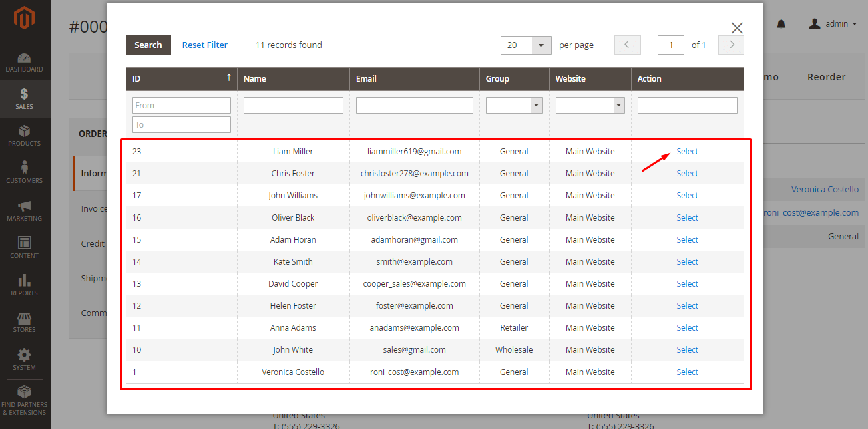Open the per page dropdown showing 20
The image size is (868, 429).
[x=525, y=45]
